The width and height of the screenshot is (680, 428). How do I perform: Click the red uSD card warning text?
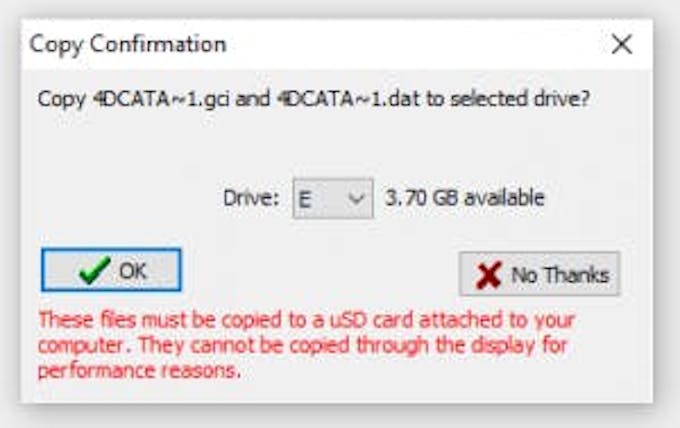[x=305, y=321]
